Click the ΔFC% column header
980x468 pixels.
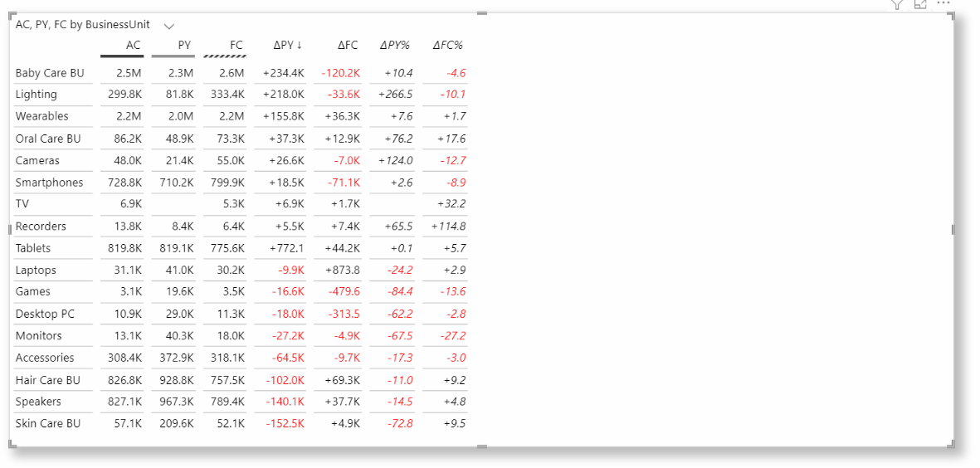(x=447, y=45)
